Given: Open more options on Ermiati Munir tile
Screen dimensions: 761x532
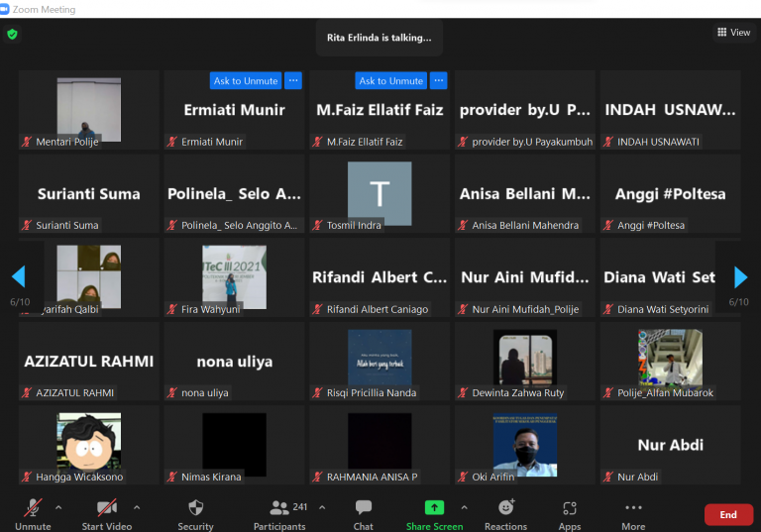Looking at the screenshot, I should [293, 80].
